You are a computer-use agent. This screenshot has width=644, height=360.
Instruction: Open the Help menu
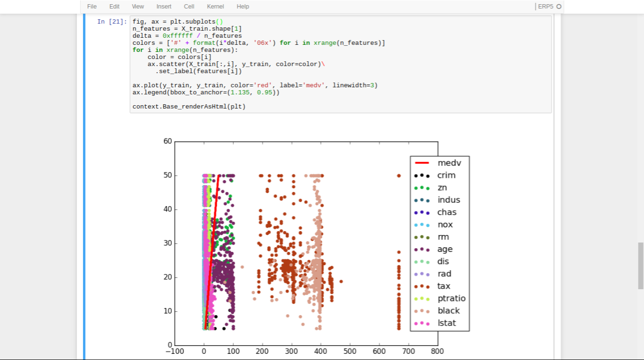pyautogui.click(x=243, y=7)
